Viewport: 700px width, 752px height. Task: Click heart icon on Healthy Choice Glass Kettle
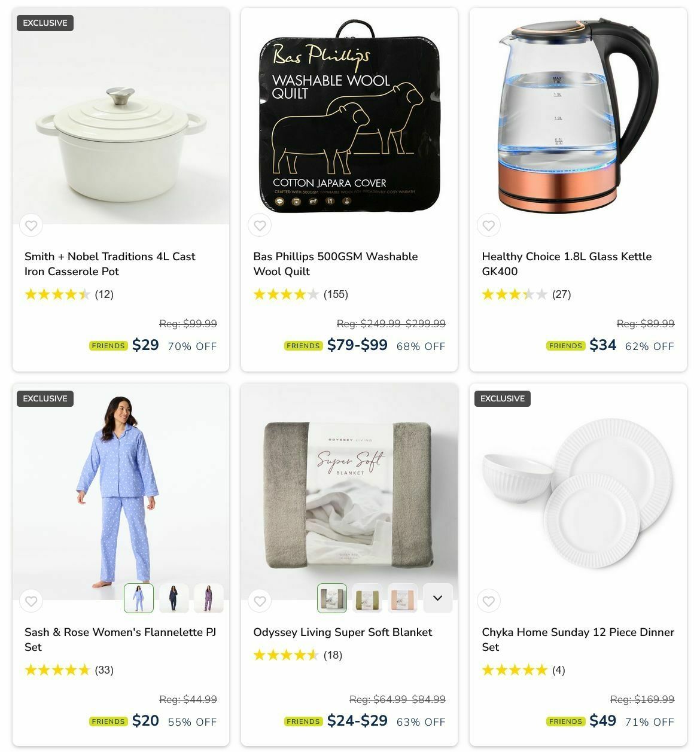click(489, 226)
